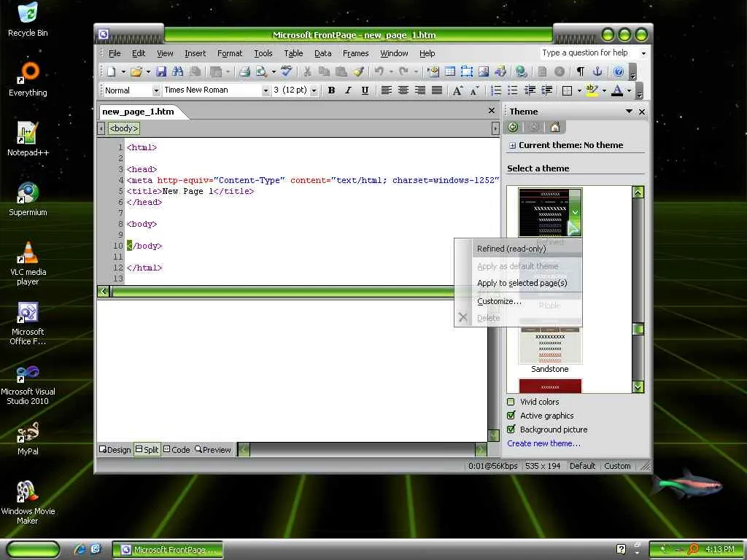Open the arrow next to Open folder icon

(148, 72)
